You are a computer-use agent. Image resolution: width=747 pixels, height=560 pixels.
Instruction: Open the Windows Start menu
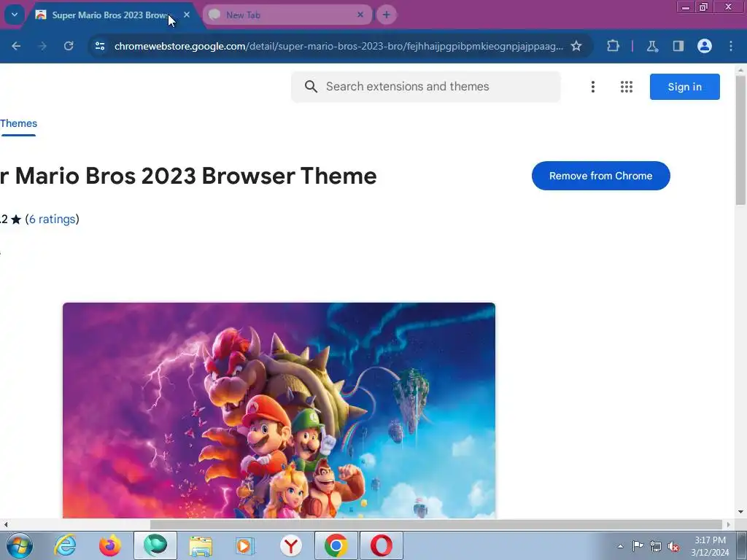pyautogui.click(x=20, y=545)
